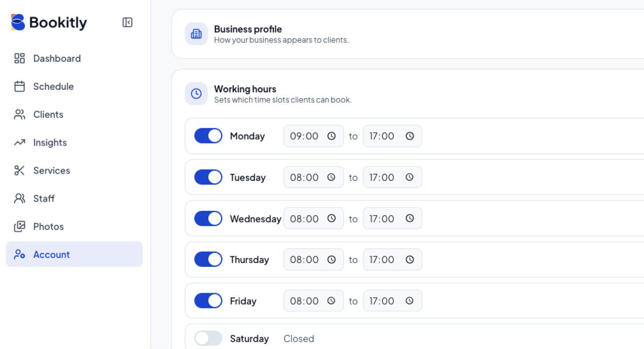
Task: Open the Wednesday start time field
Action: coord(313,219)
